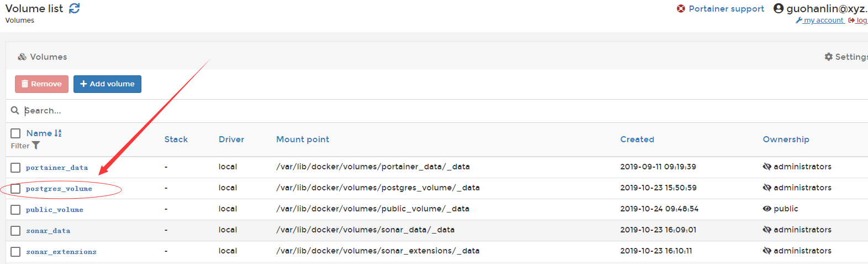Focus the Search volumes input field
The height and width of the screenshot is (264, 868).
(x=166, y=111)
